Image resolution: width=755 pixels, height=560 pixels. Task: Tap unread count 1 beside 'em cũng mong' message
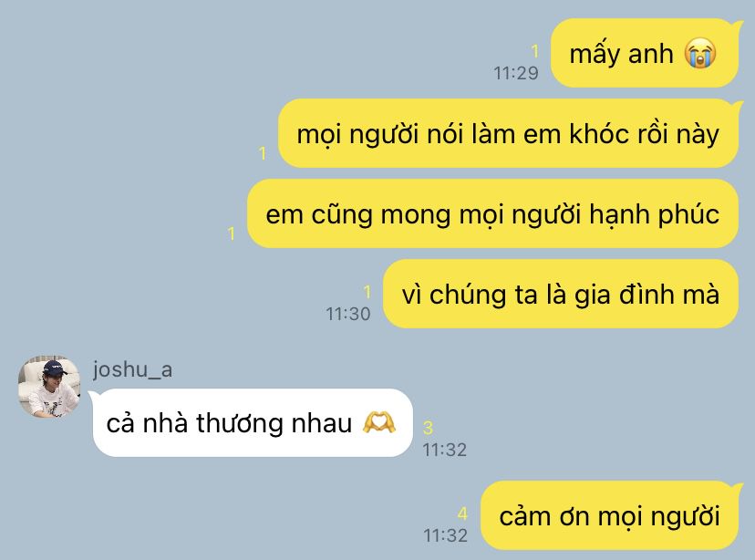[231, 233]
